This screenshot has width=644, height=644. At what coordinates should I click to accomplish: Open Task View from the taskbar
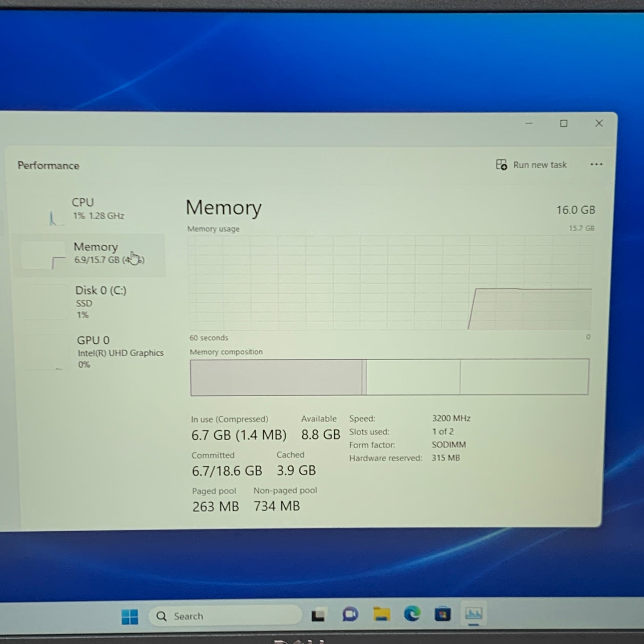point(318,615)
